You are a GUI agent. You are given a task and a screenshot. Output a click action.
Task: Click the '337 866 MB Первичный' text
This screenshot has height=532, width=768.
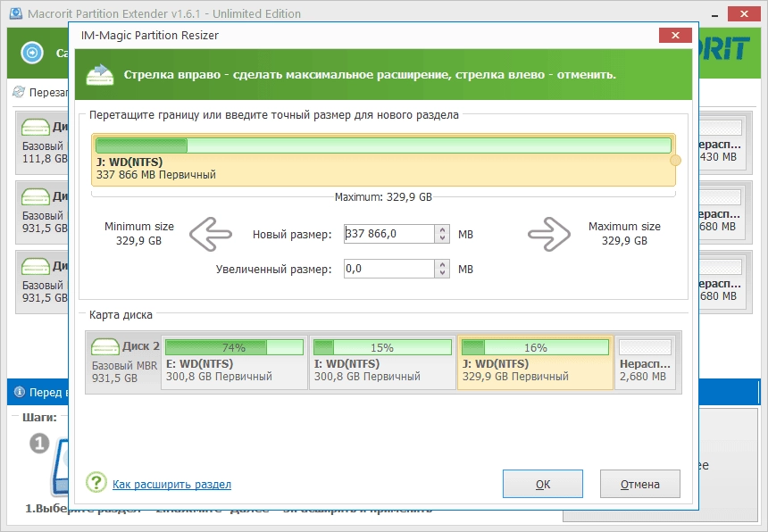(156, 175)
